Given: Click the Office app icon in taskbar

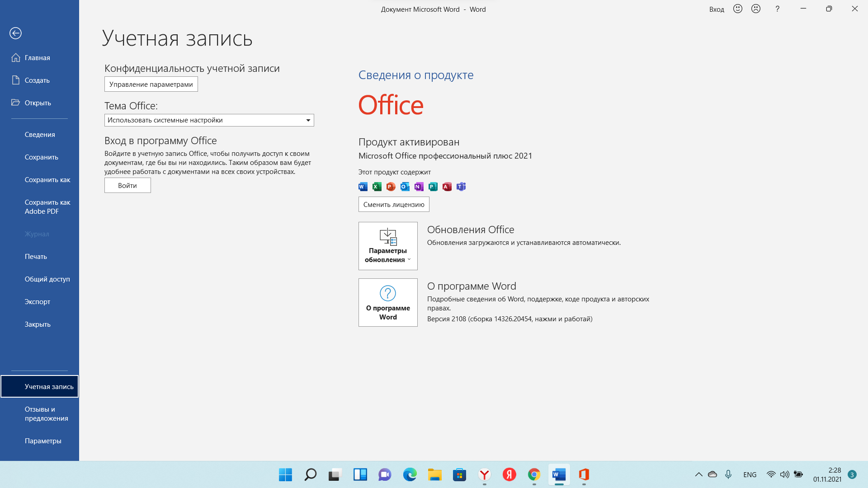Looking at the screenshot, I should [x=584, y=475].
